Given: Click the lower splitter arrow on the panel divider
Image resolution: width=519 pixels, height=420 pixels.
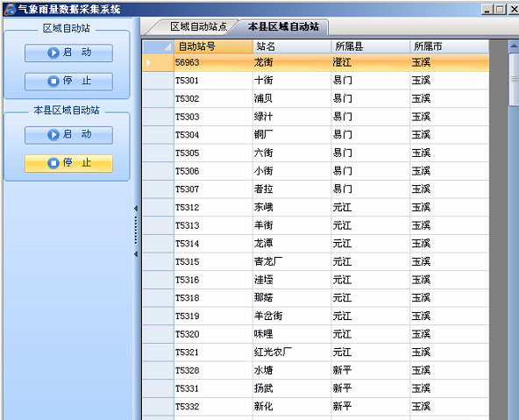Looking at the screenshot, I should [x=136, y=254].
